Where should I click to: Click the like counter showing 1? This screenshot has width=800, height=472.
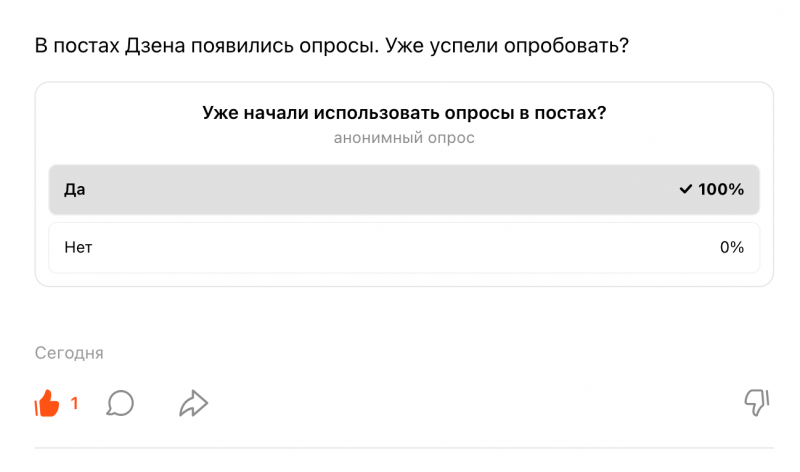[x=74, y=404]
